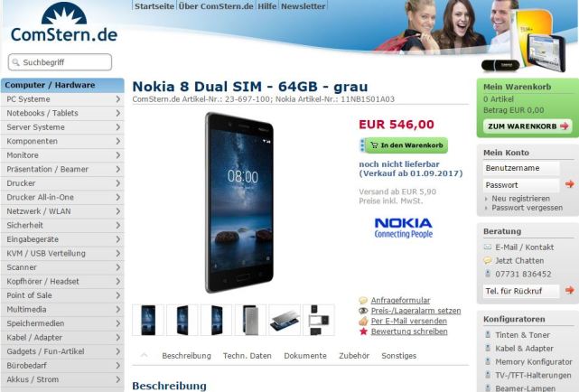
Task: Focus the Suchbegriff search field
Action: [x=60, y=62]
